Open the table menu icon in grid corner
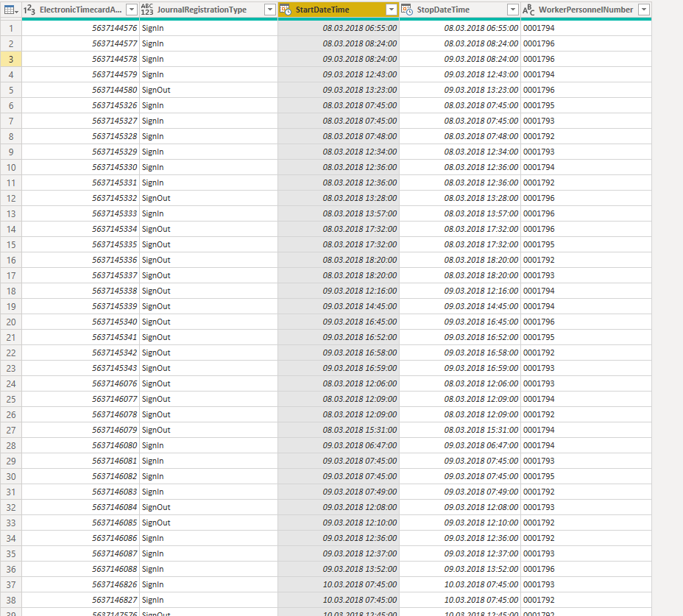 (x=11, y=10)
